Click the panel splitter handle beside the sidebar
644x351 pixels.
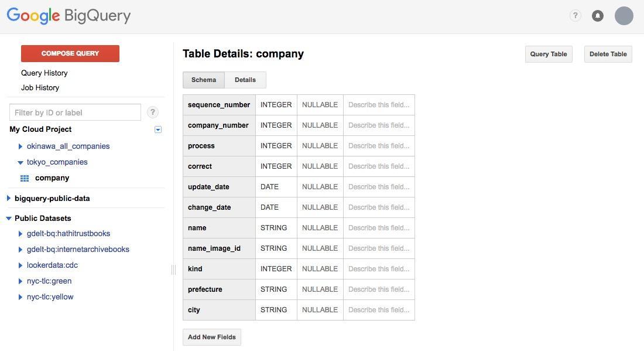pyautogui.click(x=173, y=270)
